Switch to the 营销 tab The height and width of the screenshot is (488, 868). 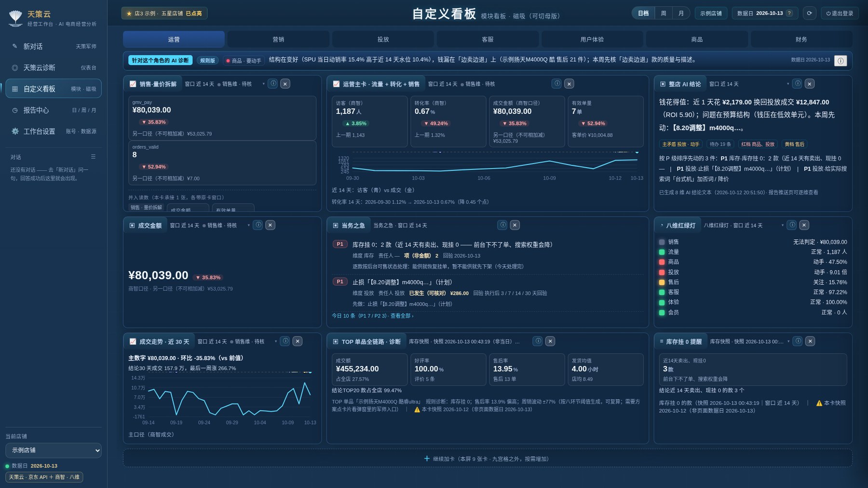[x=278, y=40]
